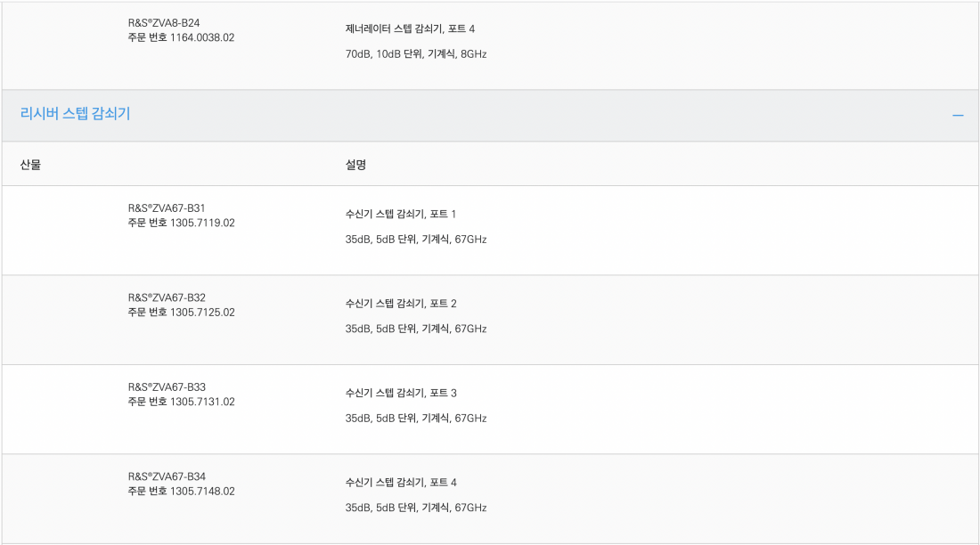Click description 수신기 스텝 감쇠기, 포트 3
The width and height of the screenshot is (980, 545).
(401, 393)
